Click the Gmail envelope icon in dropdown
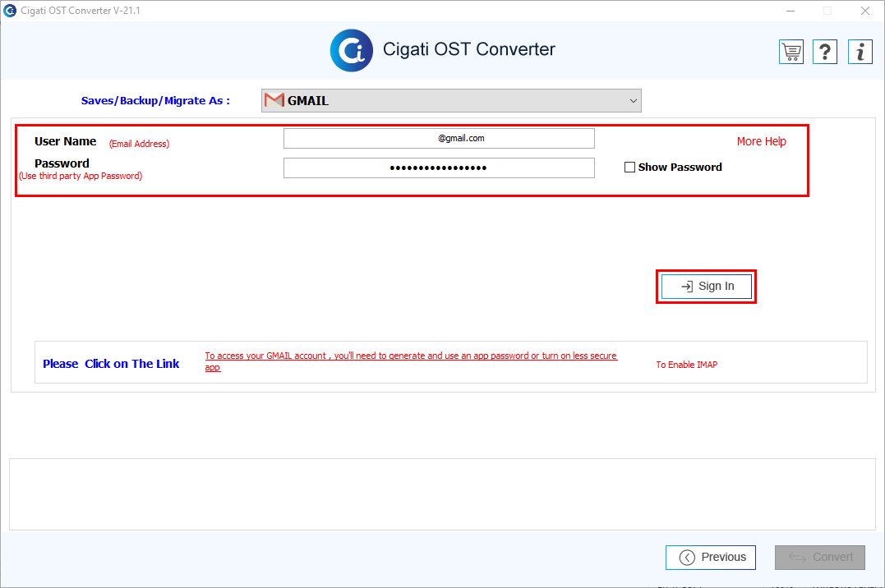 tap(274, 100)
